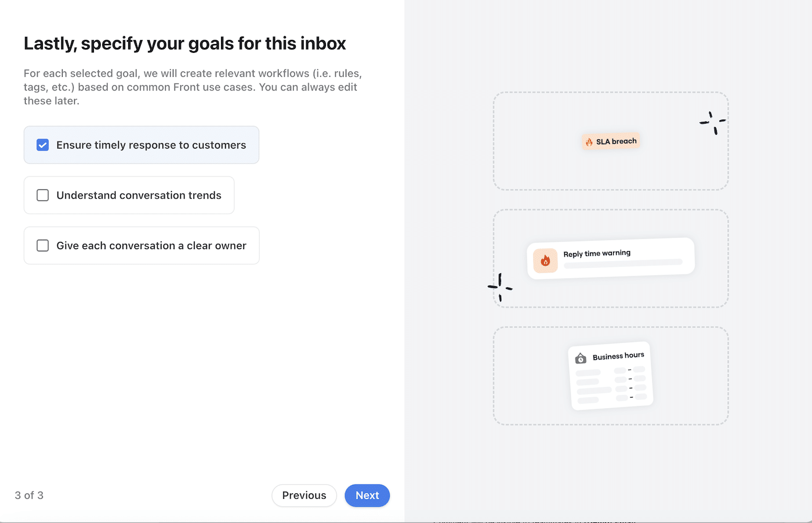Expand the middle dashed placeholder box
The image size is (812, 523).
tap(667, 226)
